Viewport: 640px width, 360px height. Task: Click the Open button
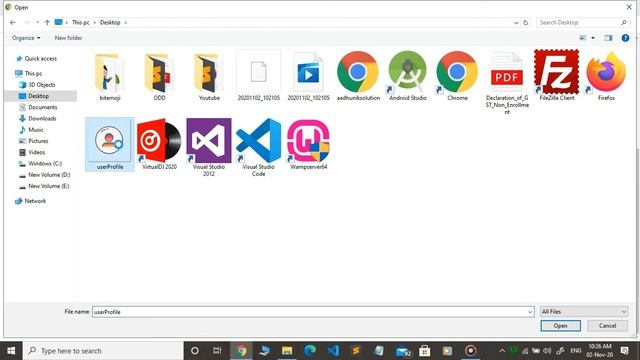(560, 326)
